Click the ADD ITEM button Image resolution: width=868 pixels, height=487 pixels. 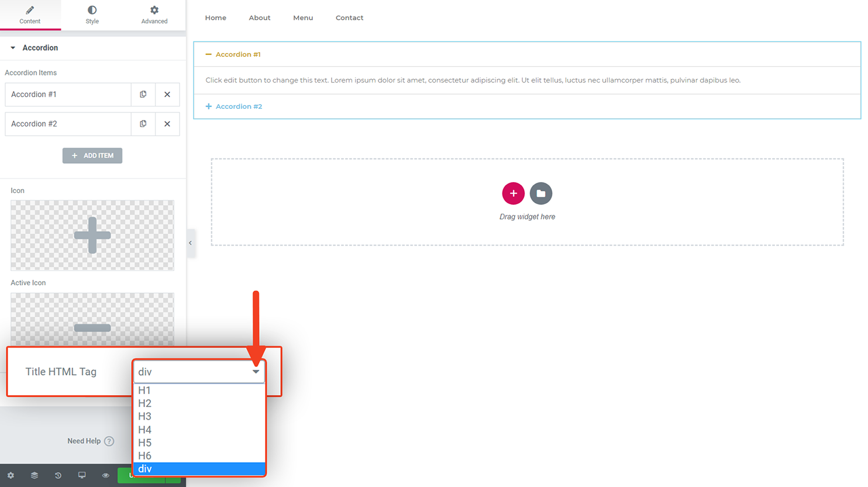92,155
